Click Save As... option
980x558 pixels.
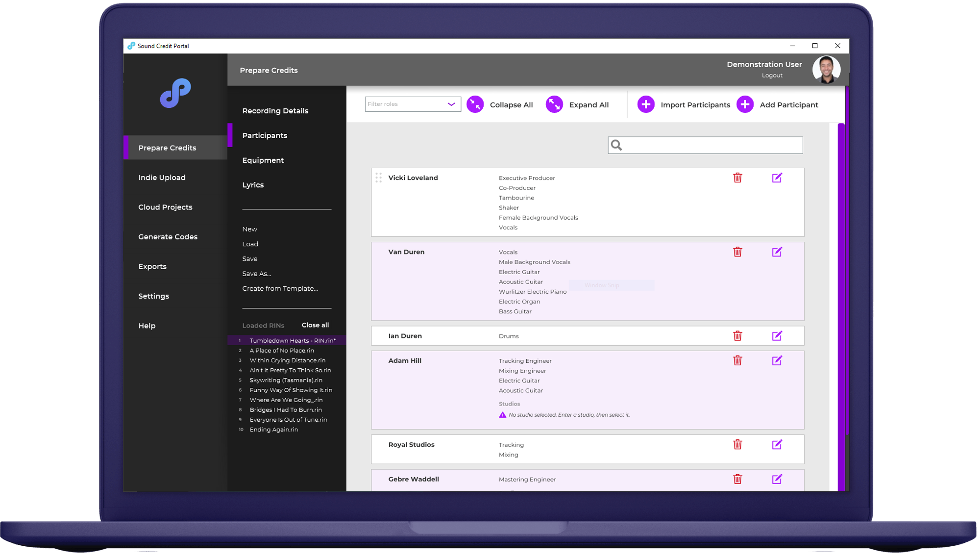click(x=257, y=274)
